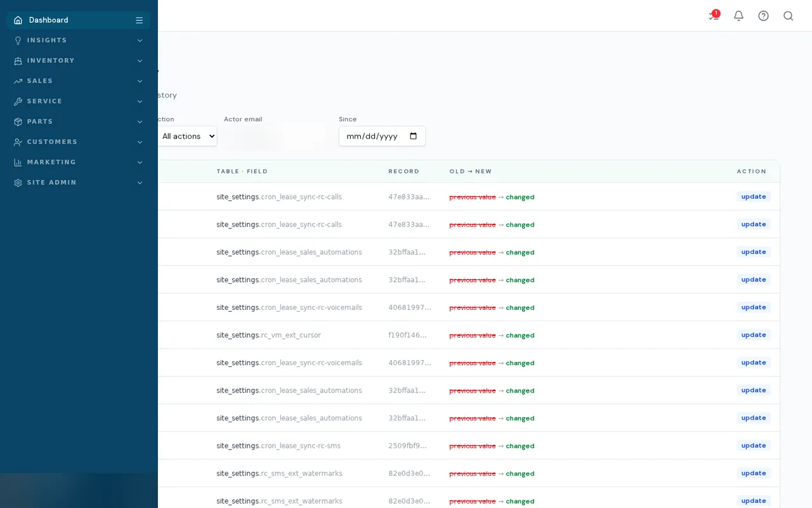Focus the Actor email input field
Image resolution: width=812 pixels, height=508 pixels.
(x=277, y=136)
